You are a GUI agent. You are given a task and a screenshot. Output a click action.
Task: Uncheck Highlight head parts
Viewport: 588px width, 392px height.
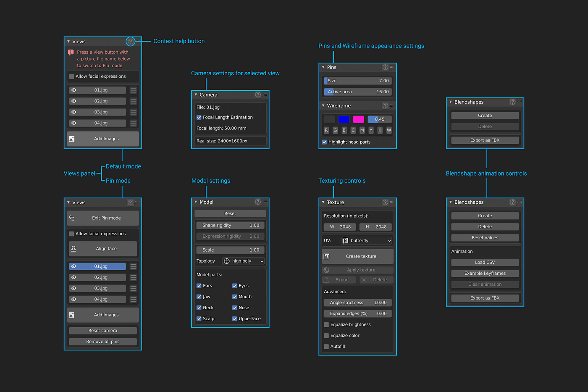[325, 142]
